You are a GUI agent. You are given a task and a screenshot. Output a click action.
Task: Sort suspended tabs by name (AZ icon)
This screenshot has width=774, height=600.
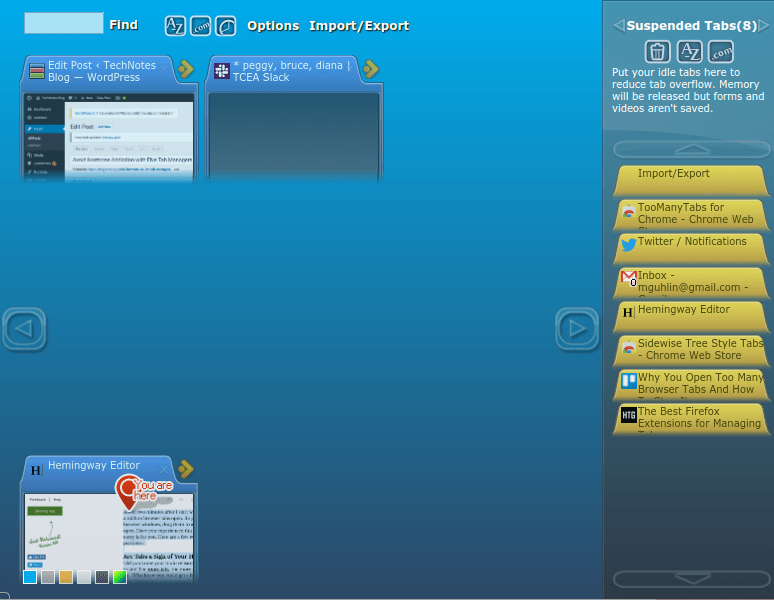pos(689,52)
